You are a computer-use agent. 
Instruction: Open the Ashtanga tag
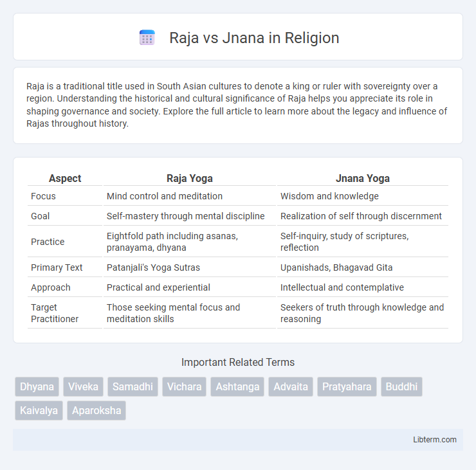pos(237,386)
